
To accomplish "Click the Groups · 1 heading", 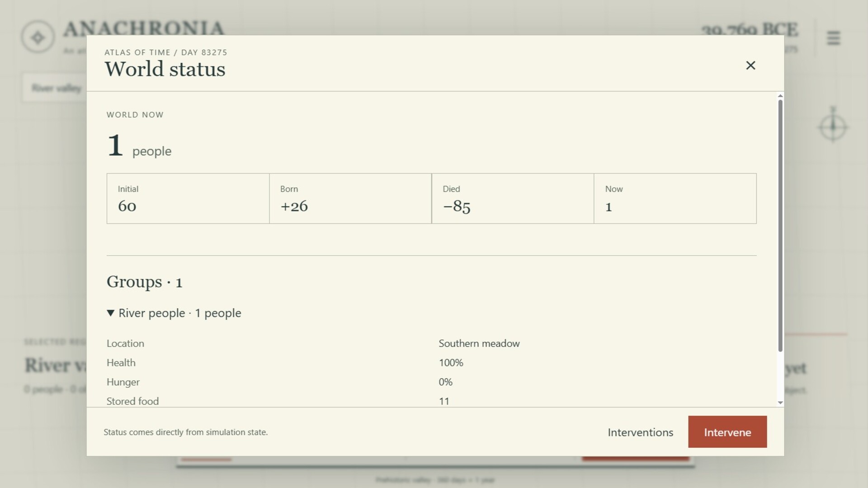I will tap(144, 282).
